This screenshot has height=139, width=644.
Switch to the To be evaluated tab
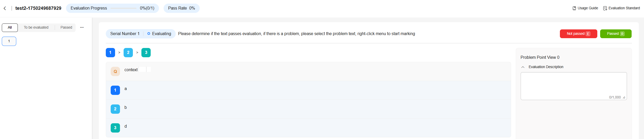pyautogui.click(x=36, y=28)
